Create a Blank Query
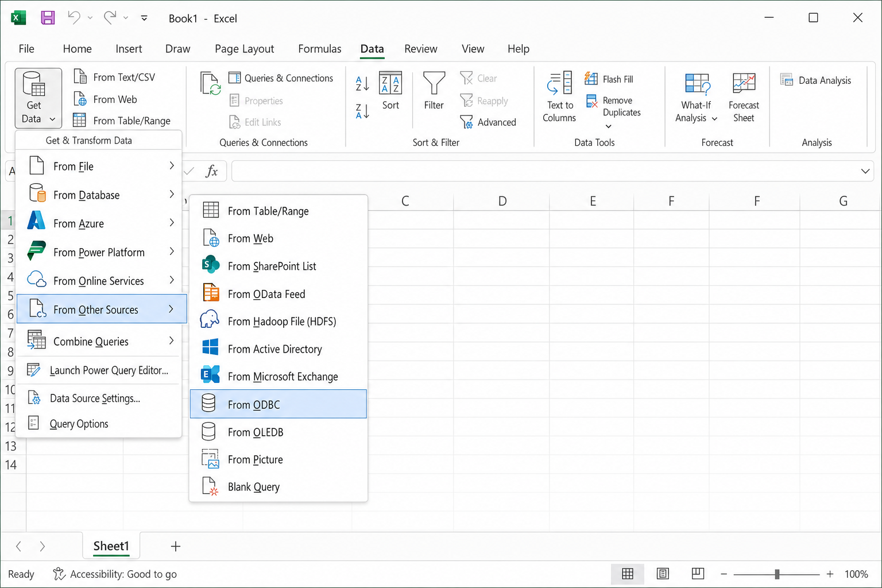This screenshot has width=882, height=588. click(x=278, y=487)
